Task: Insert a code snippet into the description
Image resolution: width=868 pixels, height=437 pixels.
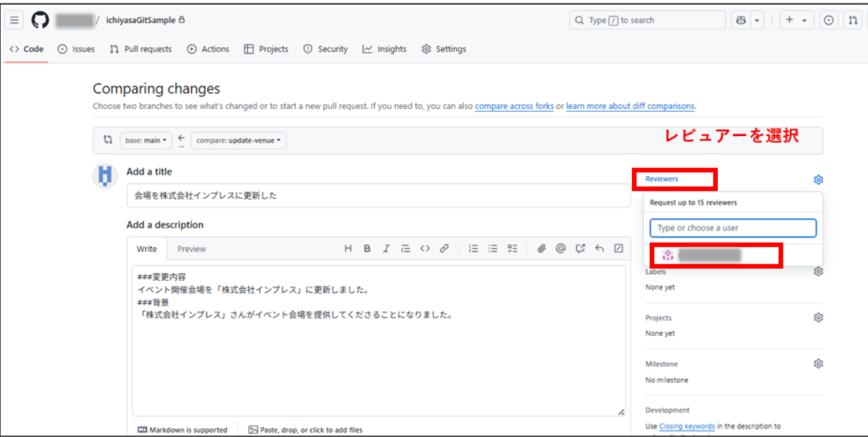Action: pos(424,248)
